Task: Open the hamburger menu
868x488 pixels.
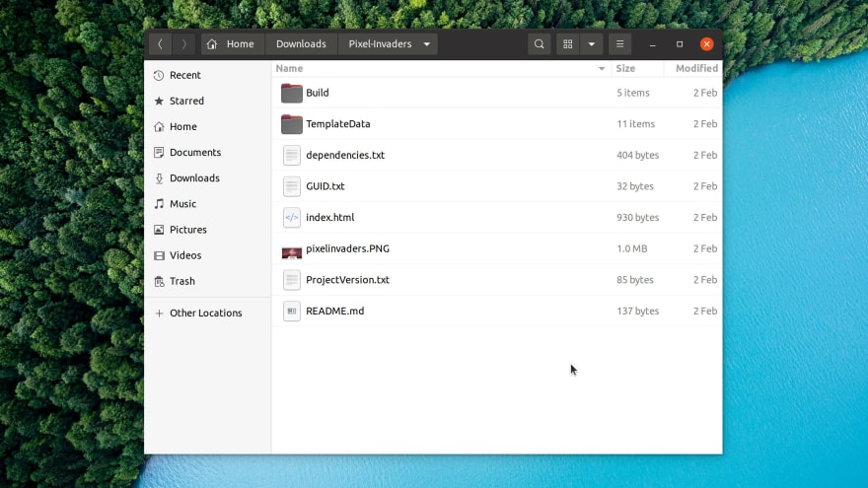Action: (x=620, y=44)
